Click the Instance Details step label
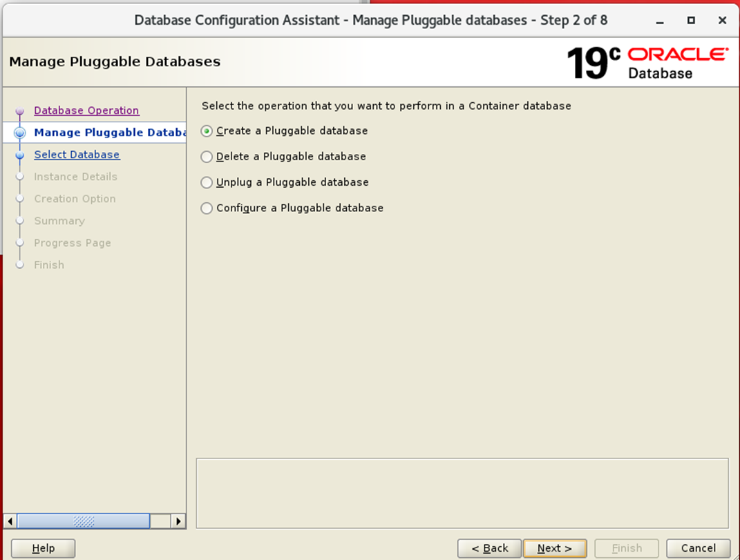Viewport: 740px width, 560px height. [75, 177]
